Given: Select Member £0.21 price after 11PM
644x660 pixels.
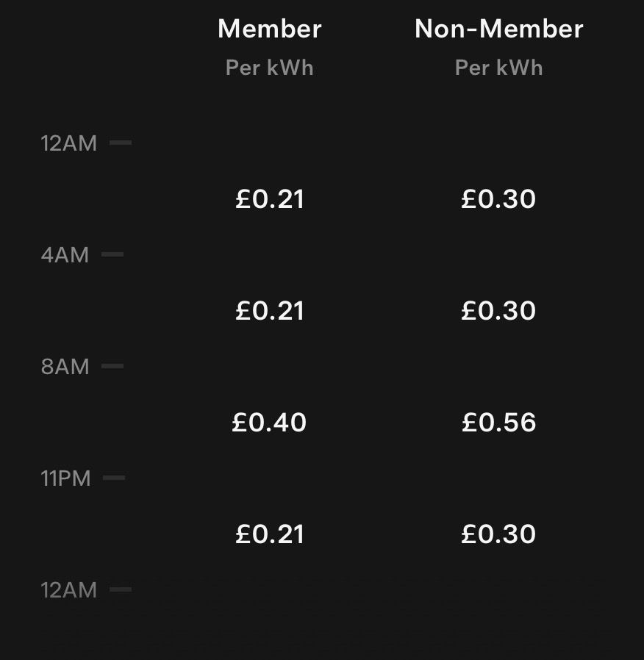Looking at the screenshot, I should (x=270, y=534).
